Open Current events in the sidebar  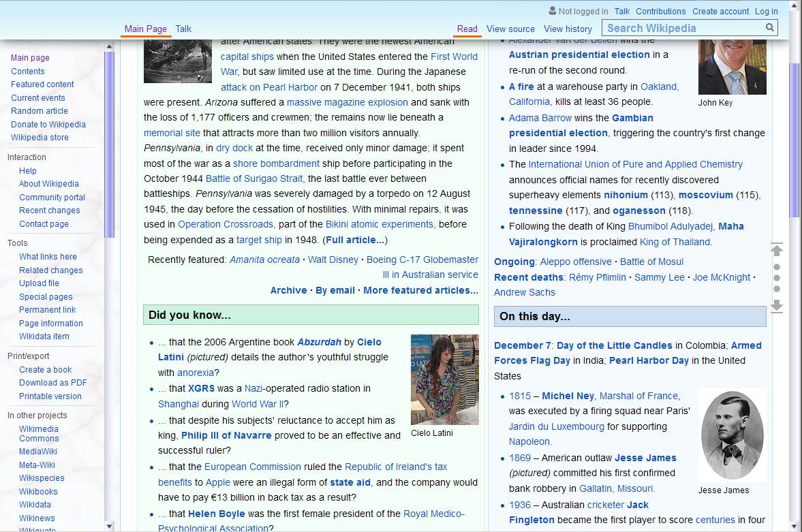[38, 97]
